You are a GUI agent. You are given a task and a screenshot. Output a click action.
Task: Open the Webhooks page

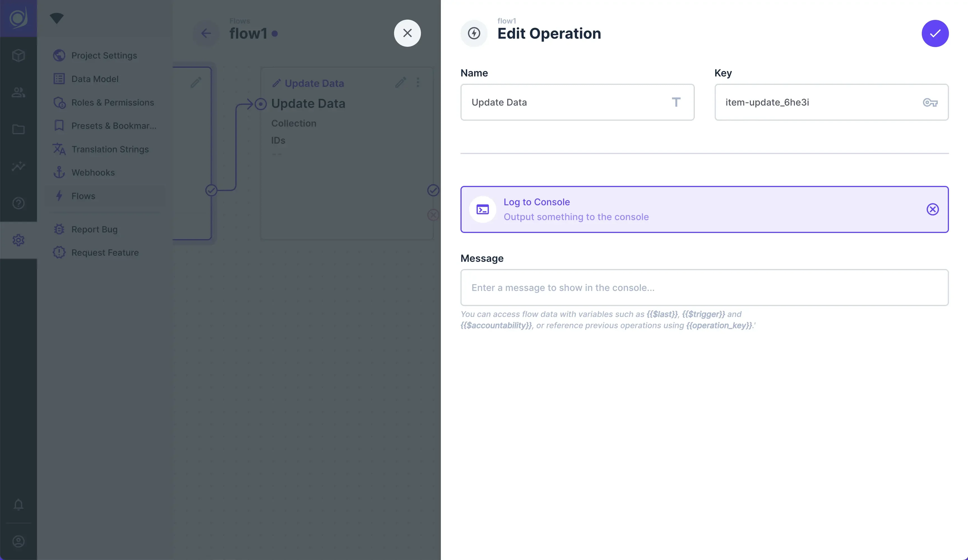point(93,173)
